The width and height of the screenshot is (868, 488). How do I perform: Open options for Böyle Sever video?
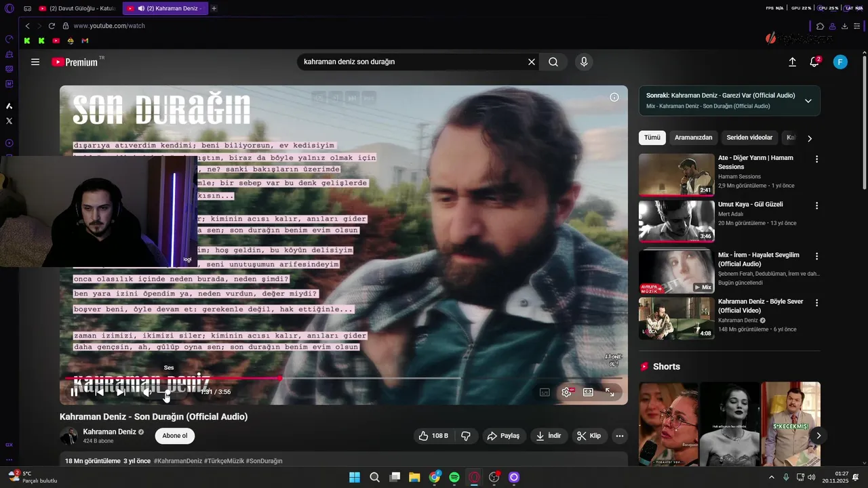tap(816, 302)
